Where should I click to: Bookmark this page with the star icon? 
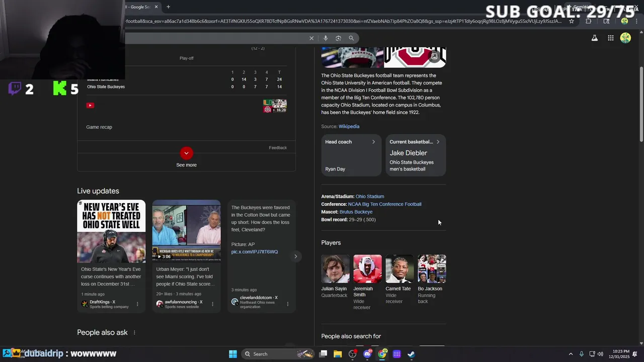572,21
